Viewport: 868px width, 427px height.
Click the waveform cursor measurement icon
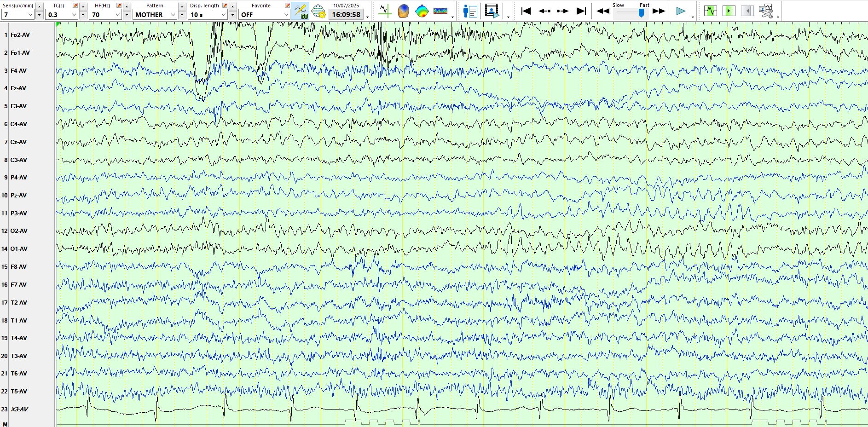coord(385,11)
